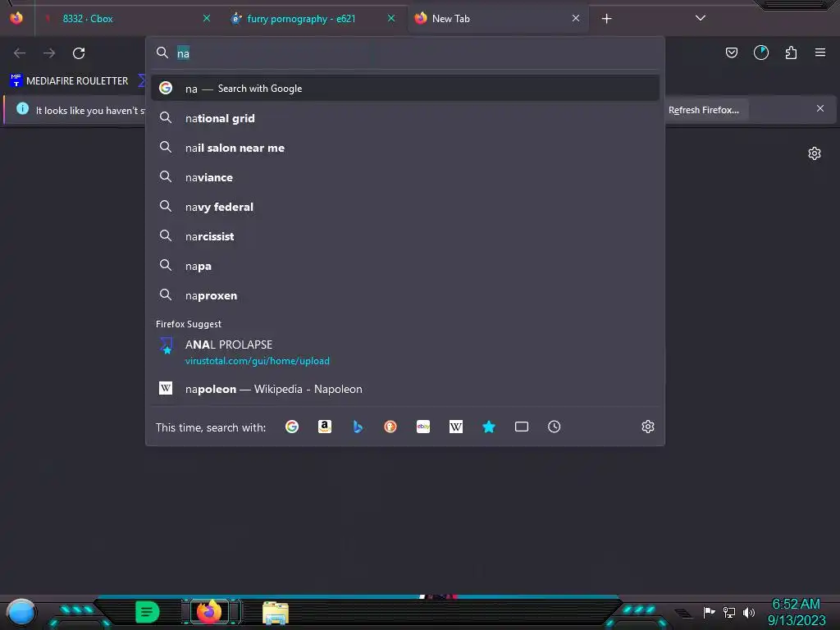This screenshot has width=840, height=630.
Task: Choose the 'nail salon near me' suggestion
Action: pyautogui.click(x=405, y=148)
